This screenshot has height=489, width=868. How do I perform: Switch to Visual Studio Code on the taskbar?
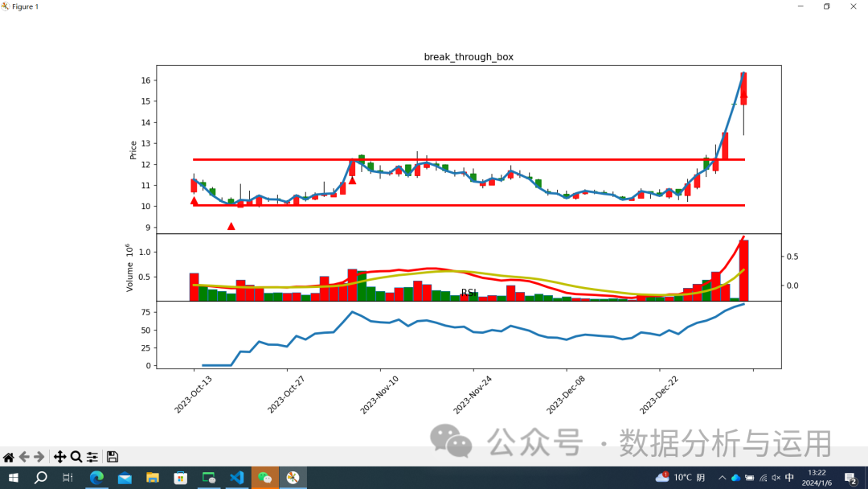(x=237, y=478)
